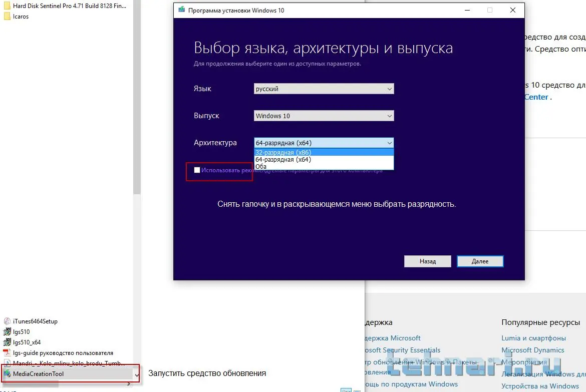Click the Далее button

[x=480, y=261]
